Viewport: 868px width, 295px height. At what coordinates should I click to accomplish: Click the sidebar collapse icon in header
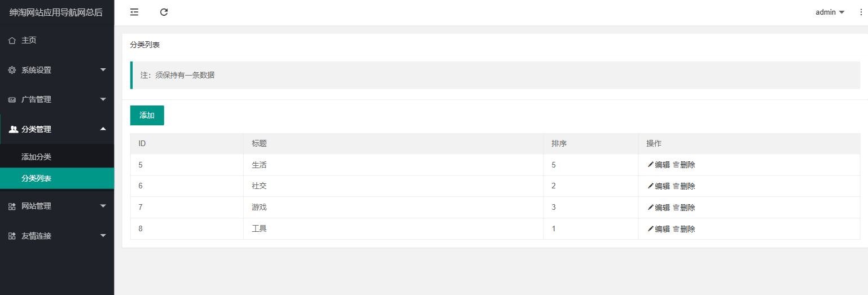(x=134, y=12)
